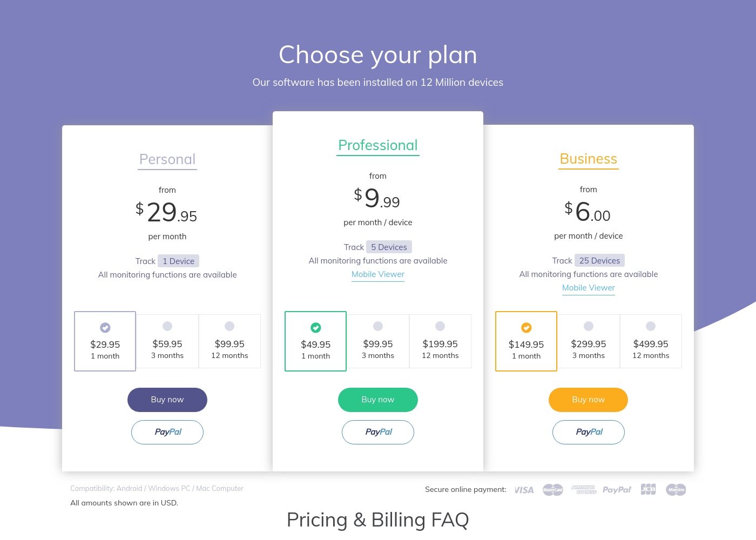
Task: Click the JCB payment icon
Action: [648, 489]
